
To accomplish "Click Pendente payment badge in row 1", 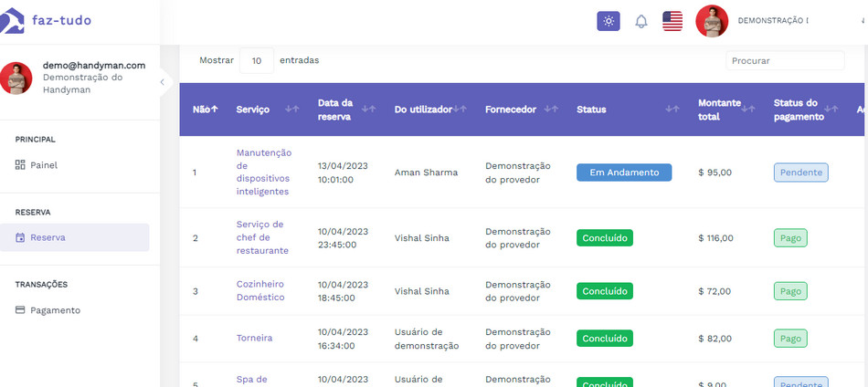I will (801, 173).
